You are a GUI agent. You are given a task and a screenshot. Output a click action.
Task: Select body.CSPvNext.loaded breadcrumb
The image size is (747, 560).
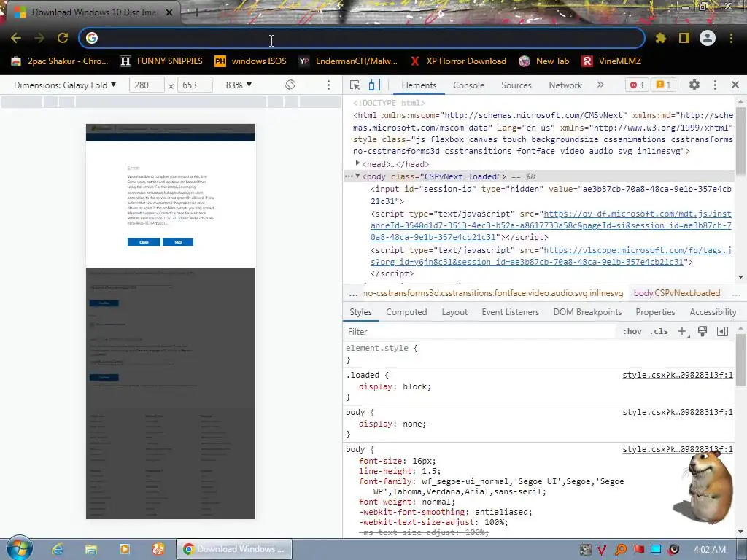tap(677, 293)
